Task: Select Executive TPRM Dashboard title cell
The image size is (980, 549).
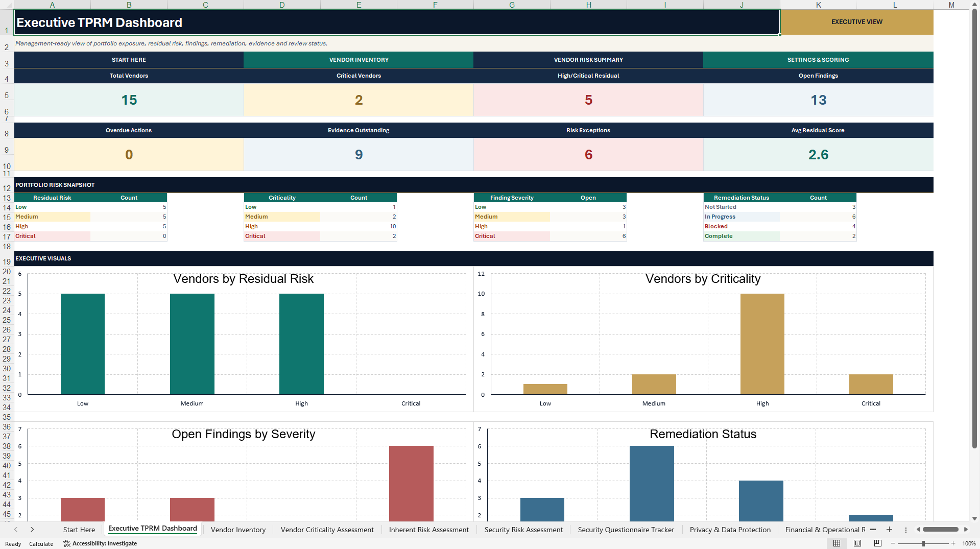Action: 397,22
